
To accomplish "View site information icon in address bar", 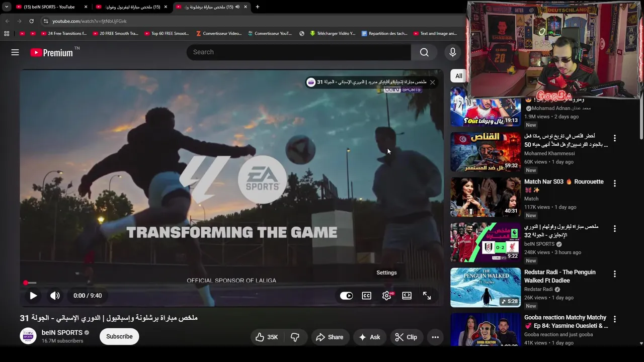I will pos(45,21).
